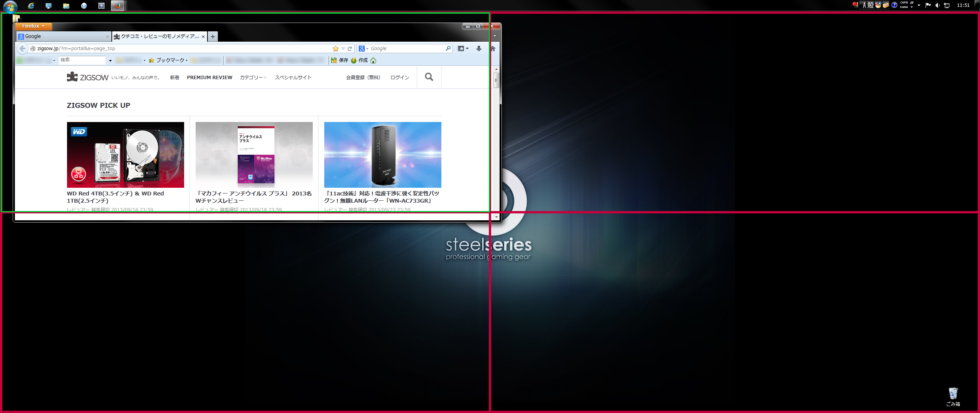
Task: Open the WD Red hard drive thumbnail
Action: 125,155
